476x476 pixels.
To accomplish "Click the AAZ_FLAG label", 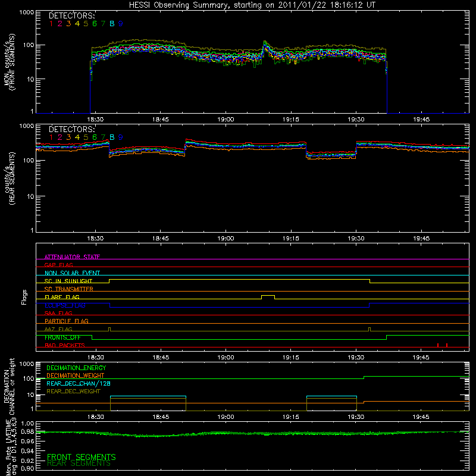I will coord(58,329).
